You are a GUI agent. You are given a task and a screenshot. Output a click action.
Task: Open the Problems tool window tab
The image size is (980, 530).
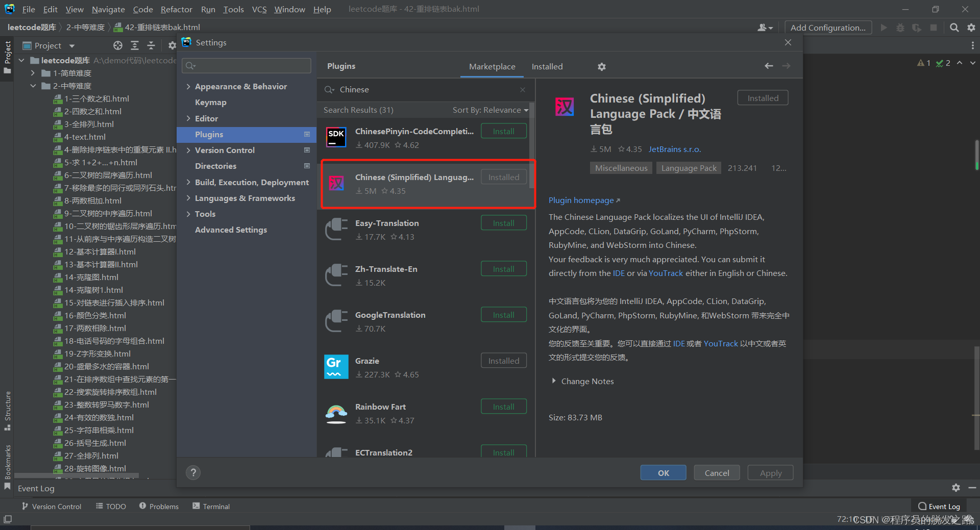click(x=159, y=506)
